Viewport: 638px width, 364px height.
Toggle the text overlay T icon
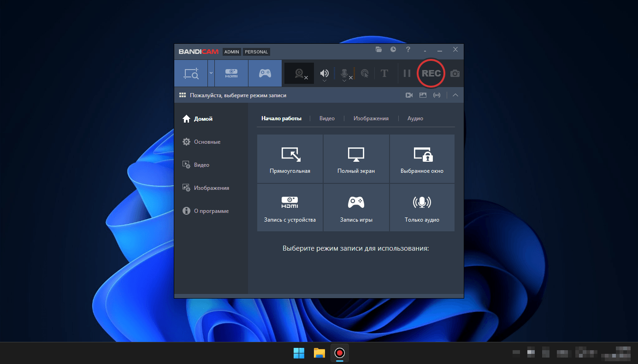pos(384,73)
